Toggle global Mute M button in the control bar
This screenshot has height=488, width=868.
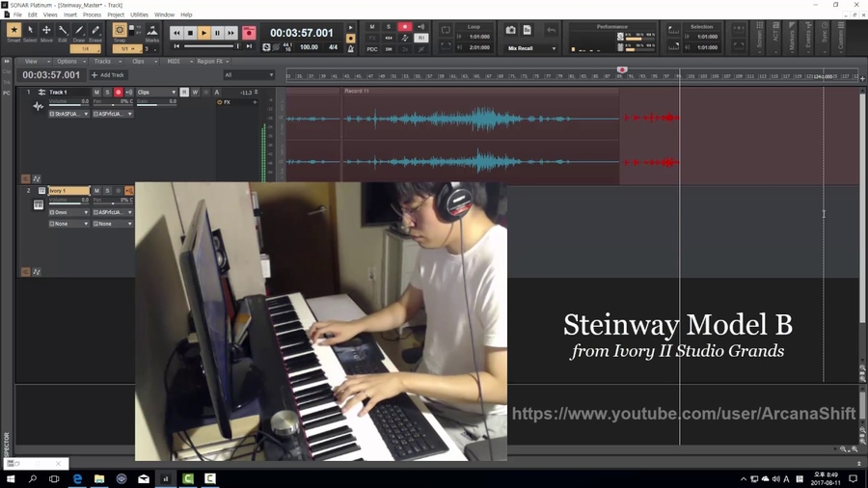[372, 27]
